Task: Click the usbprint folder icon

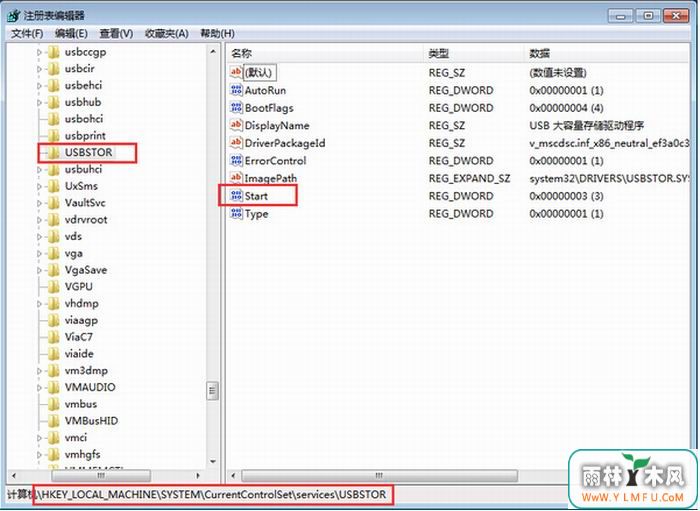Action: point(54,136)
